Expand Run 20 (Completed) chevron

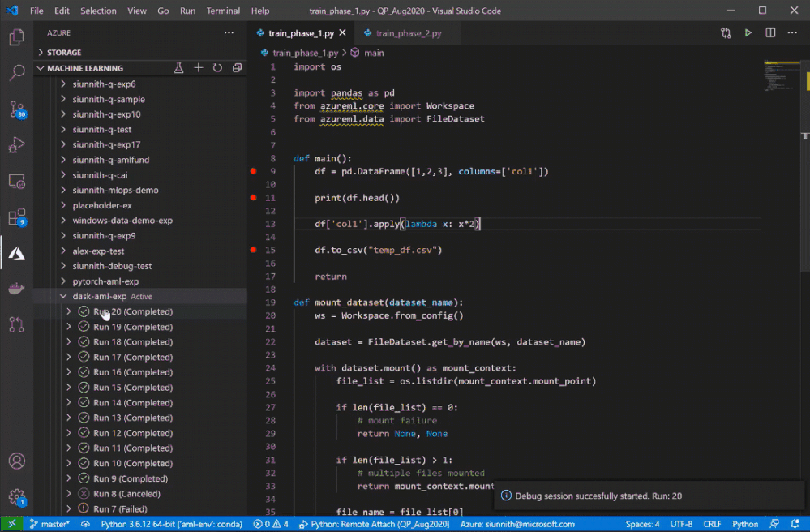pos(69,312)
